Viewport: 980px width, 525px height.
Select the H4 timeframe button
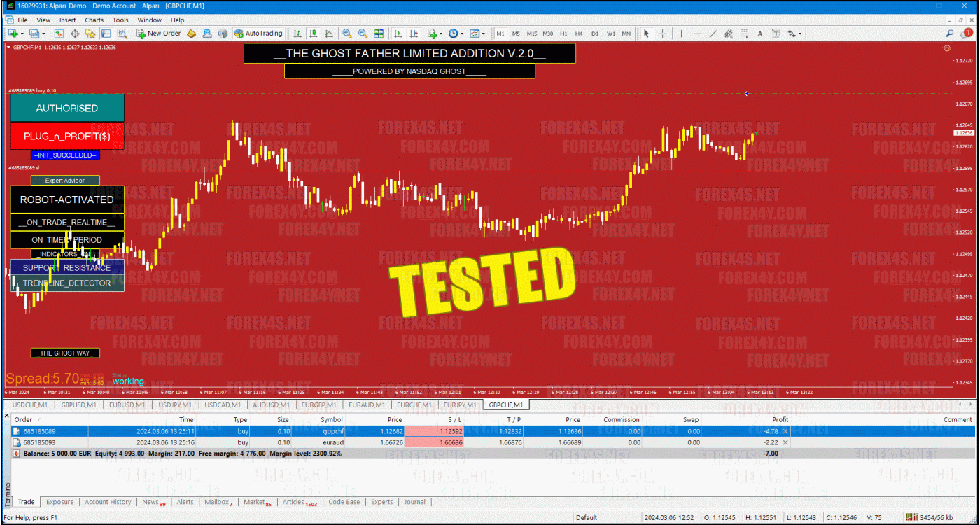pos(579,34)
